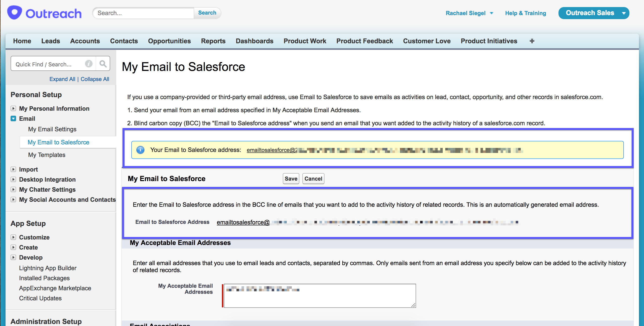Viewport: 644px width, 326px height.
Task: Open Installed Packages
Action: pyautogui.click(x=44, y=278)
